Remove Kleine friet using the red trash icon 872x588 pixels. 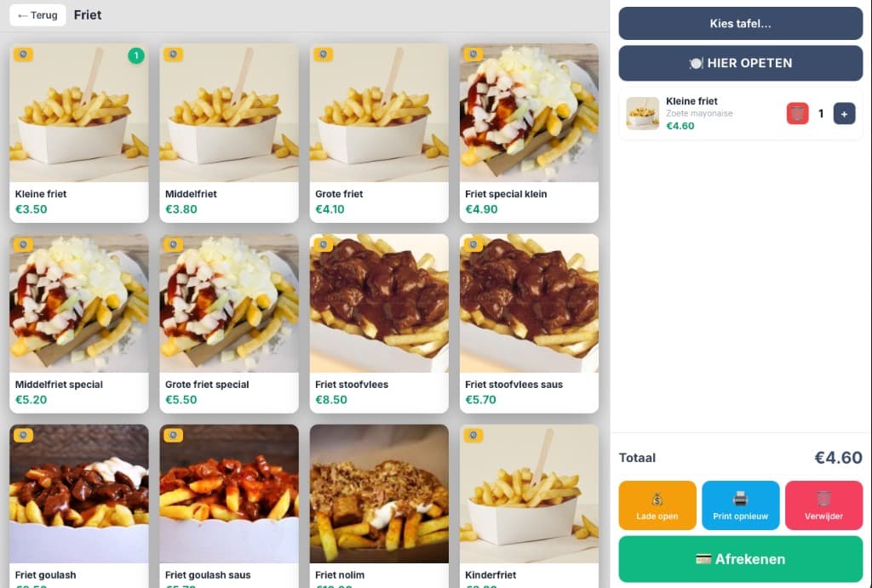tap(797, 112)
